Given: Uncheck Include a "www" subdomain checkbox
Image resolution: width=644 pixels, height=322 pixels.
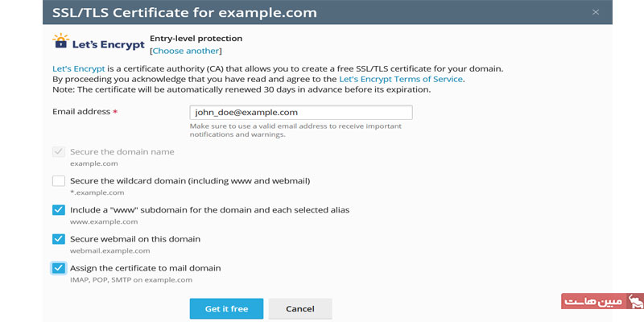Looking at the screenshot, I should (x=59, y=210).
